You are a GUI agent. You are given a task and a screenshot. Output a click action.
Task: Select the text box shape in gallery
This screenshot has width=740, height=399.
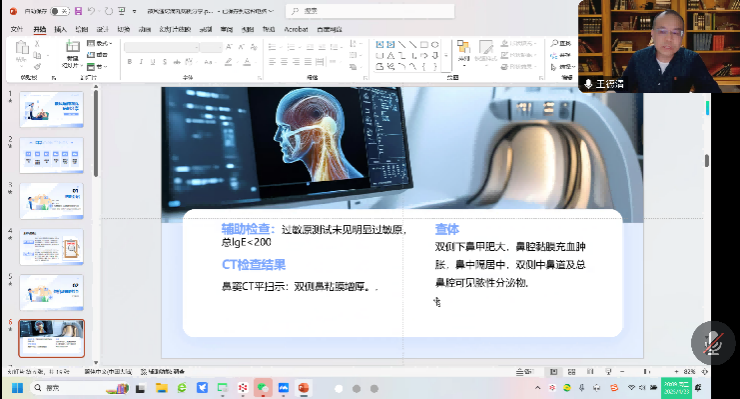(379, 44)
